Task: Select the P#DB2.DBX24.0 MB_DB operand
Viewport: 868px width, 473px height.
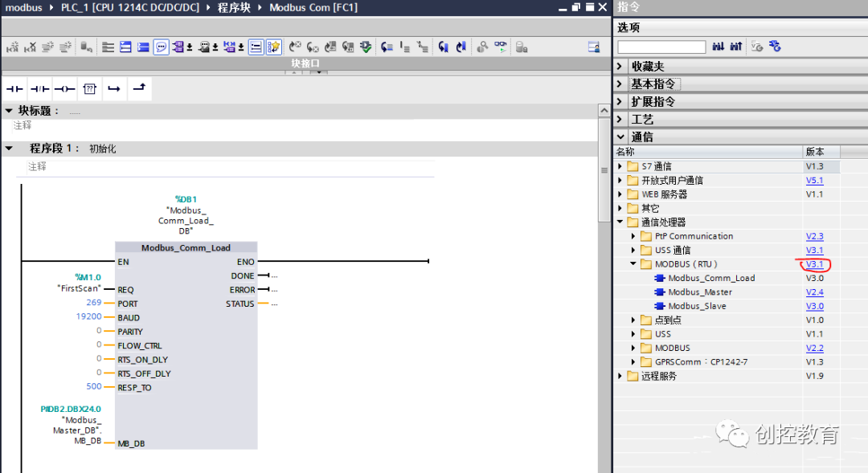Action: (71, 425)
